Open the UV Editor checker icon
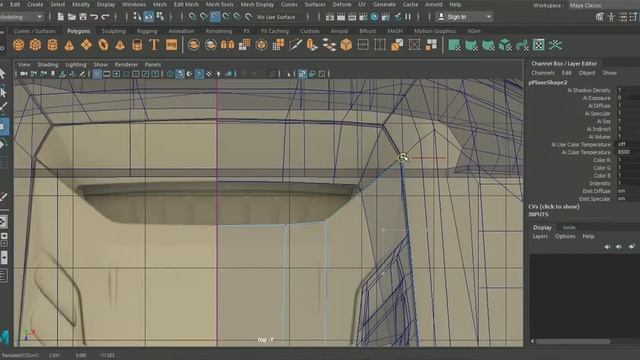 pos(539,44)
